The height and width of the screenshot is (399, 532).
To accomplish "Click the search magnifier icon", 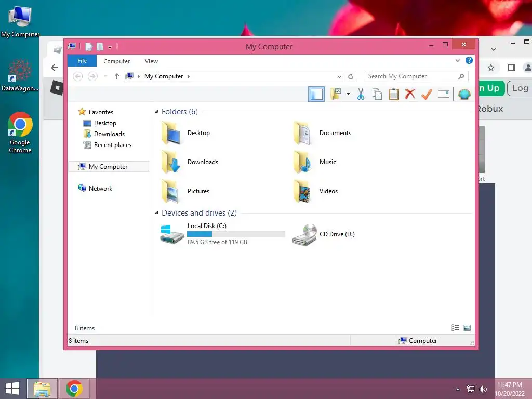I will pyautogui.click(x=461, y=76).
